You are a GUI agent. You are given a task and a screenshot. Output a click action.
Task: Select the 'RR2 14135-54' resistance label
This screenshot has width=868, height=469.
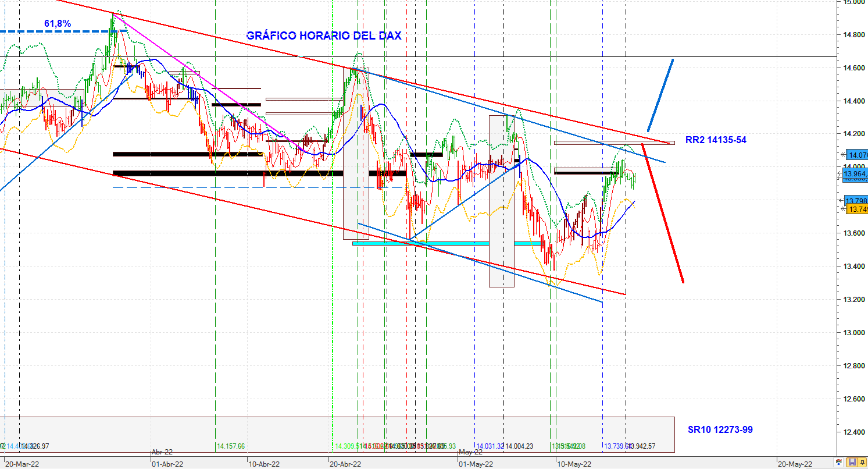[x=716, y=140]
